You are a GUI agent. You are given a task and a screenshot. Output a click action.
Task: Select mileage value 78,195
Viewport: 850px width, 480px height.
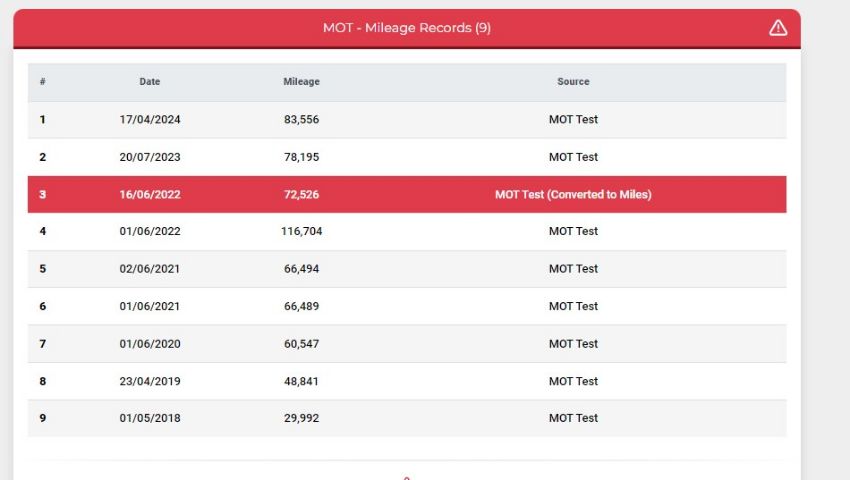click(x=301, y=157)
